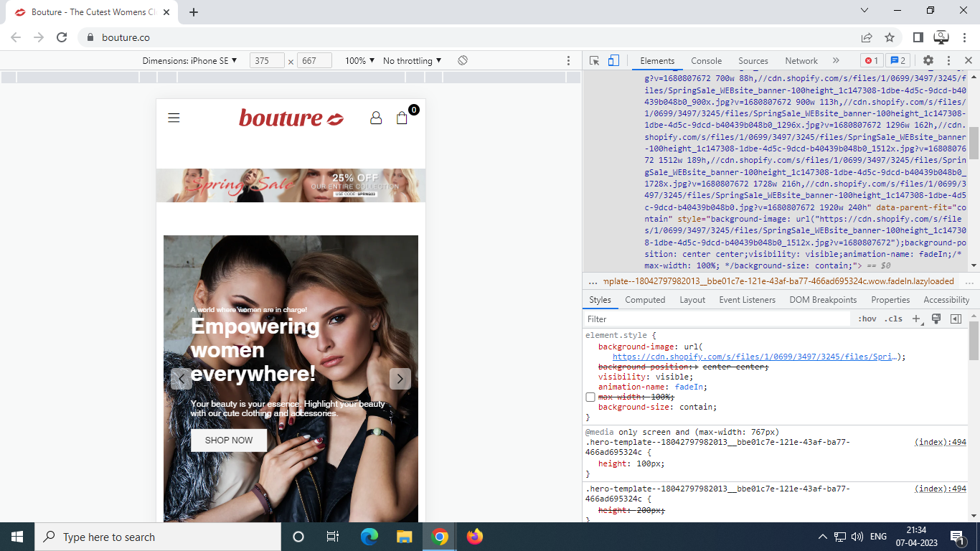Open the No throttling dropdown
Screen dimensions: 980x551
coord(413,61)
